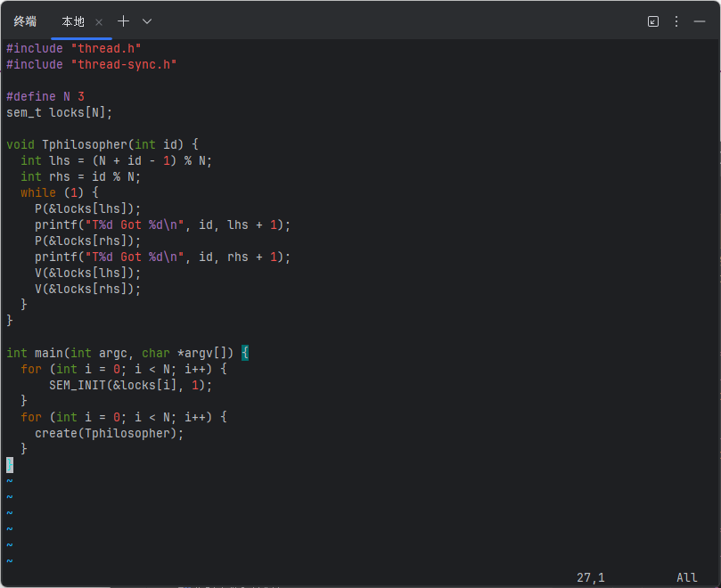Place cursor on the SEM_INIT call
The height and width of the screenshot is (588, 721).
click(x=80, y=385)
